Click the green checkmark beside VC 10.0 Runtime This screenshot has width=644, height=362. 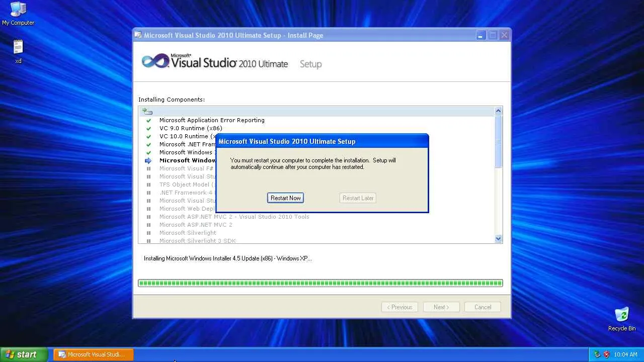tap(148, 136)
